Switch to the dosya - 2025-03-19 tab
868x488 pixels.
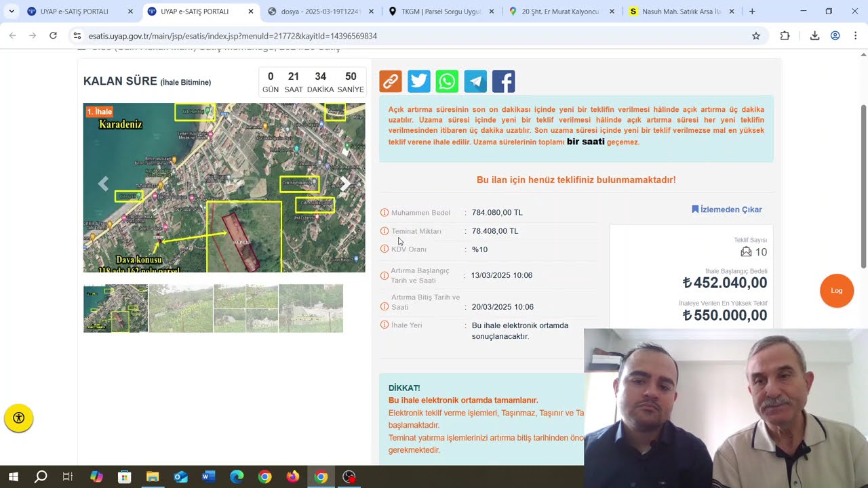321,12
